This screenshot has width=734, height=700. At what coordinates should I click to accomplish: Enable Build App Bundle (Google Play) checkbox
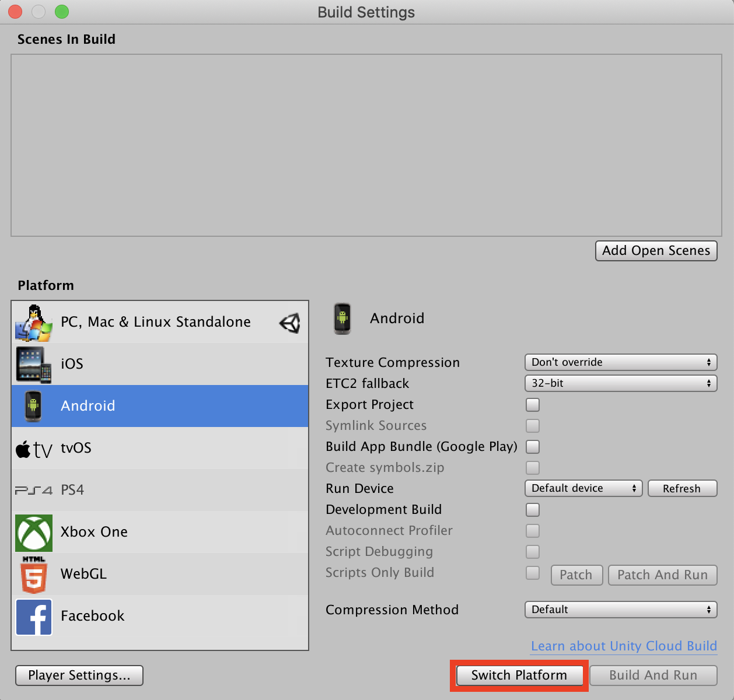(533, 447)
